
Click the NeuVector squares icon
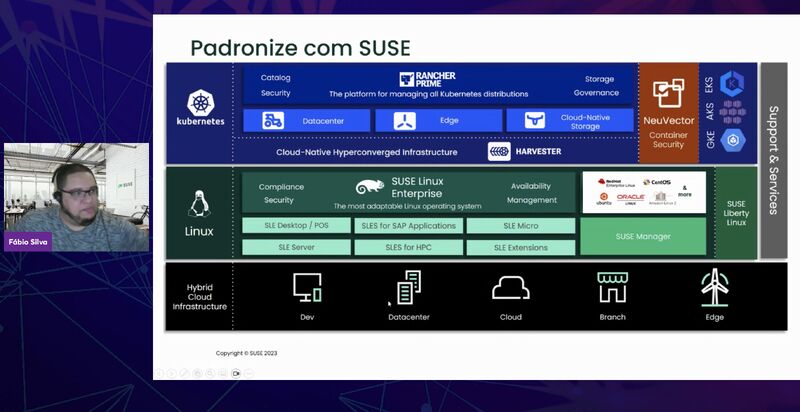click(x=668, y=93)
